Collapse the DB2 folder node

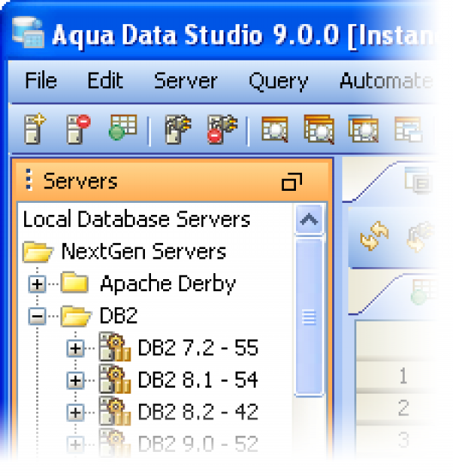tap(37, 316)
